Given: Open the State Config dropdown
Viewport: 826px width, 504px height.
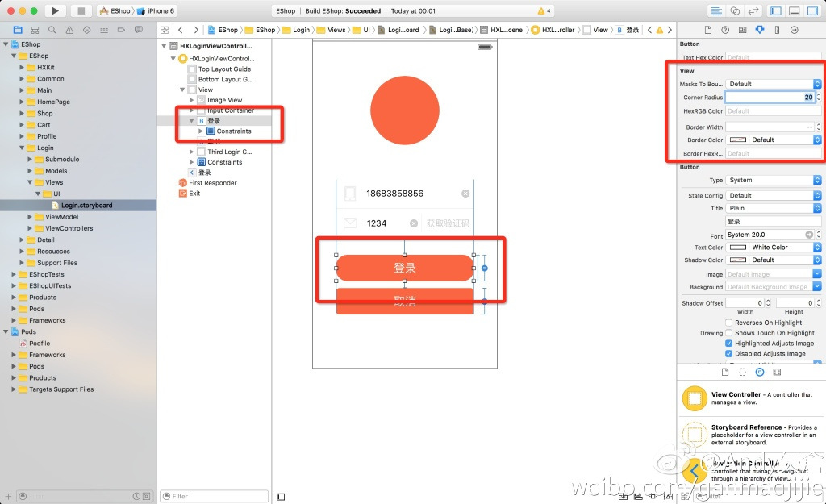Looking at the screenshot, I should pyautogui.click(x=774, y=195).
